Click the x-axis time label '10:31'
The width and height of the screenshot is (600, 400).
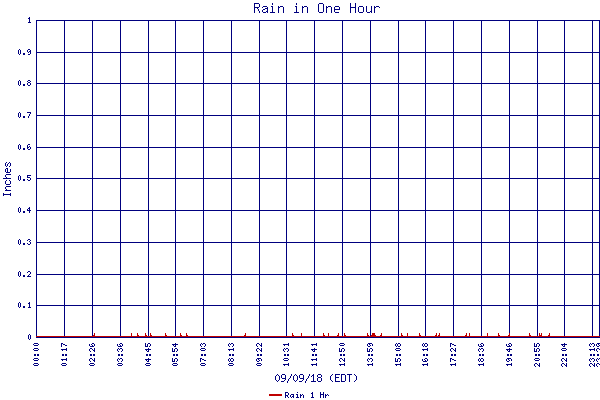coord(286,354)
